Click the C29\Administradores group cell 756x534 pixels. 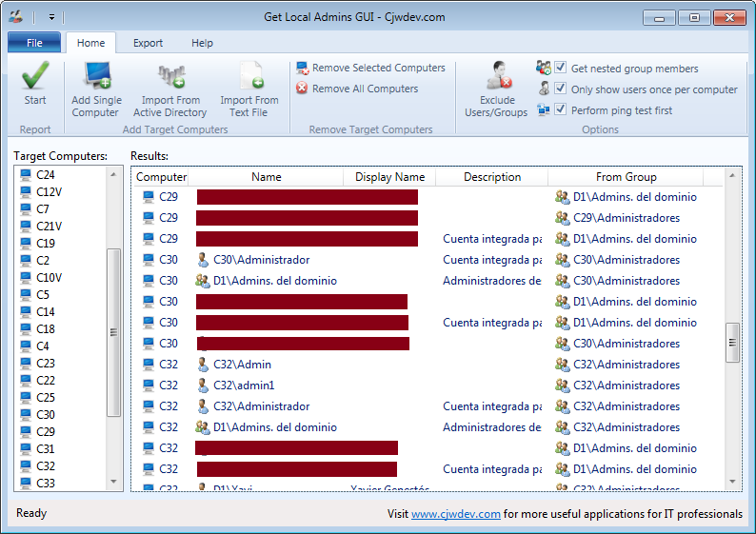click(x=627, y=218)
